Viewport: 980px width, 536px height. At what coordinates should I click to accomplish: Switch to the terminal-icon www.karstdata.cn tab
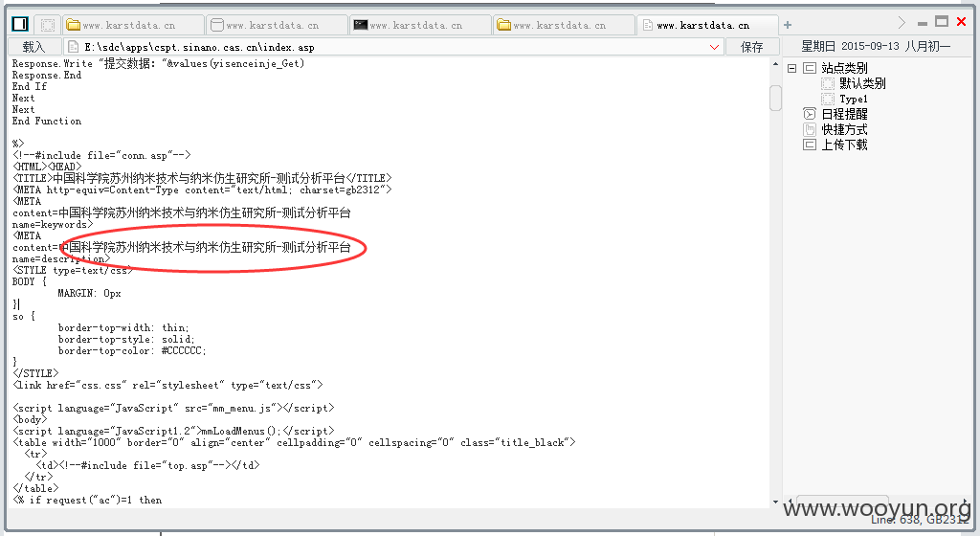pyautogui.click(x=419, y=25)
